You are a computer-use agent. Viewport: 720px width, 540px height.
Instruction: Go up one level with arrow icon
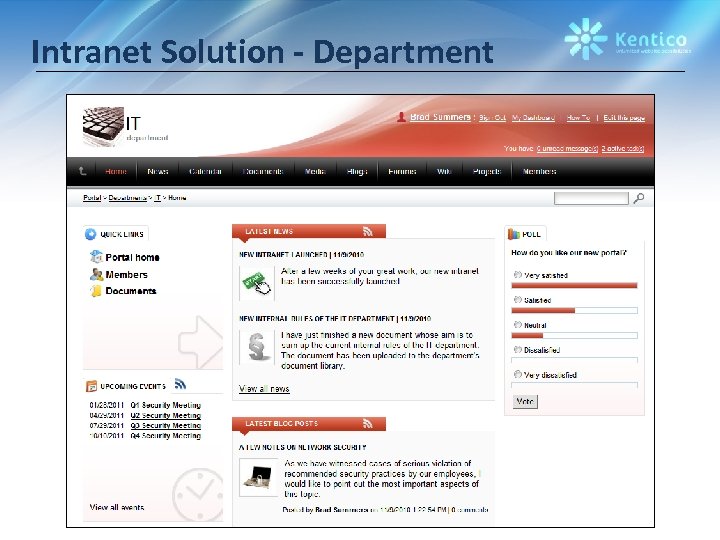click(x=83, y=171)
